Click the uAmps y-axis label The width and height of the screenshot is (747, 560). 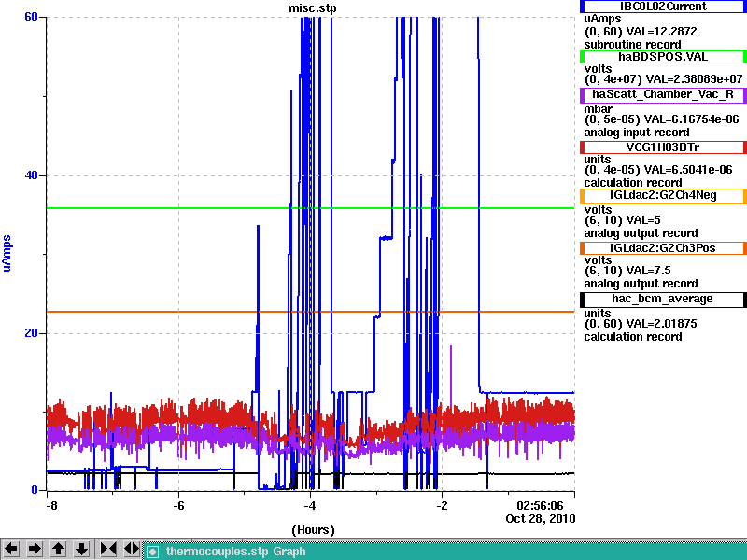point(7,253)
